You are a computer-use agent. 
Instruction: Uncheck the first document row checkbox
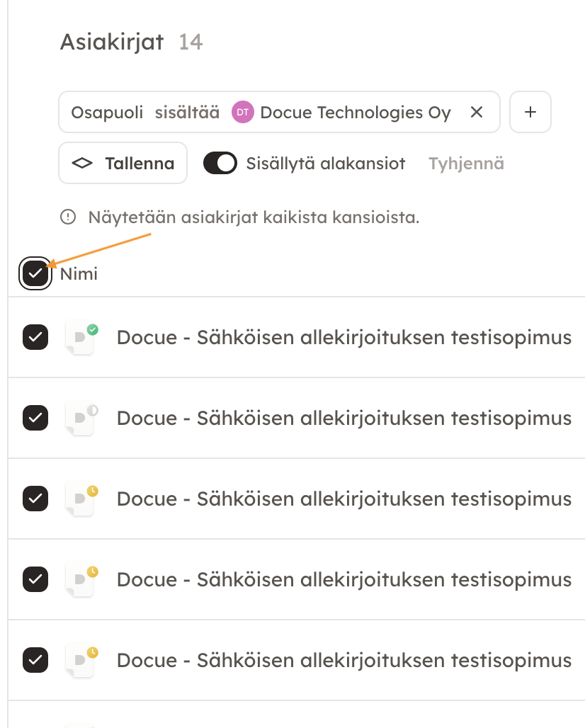click(x=35, y=337)
